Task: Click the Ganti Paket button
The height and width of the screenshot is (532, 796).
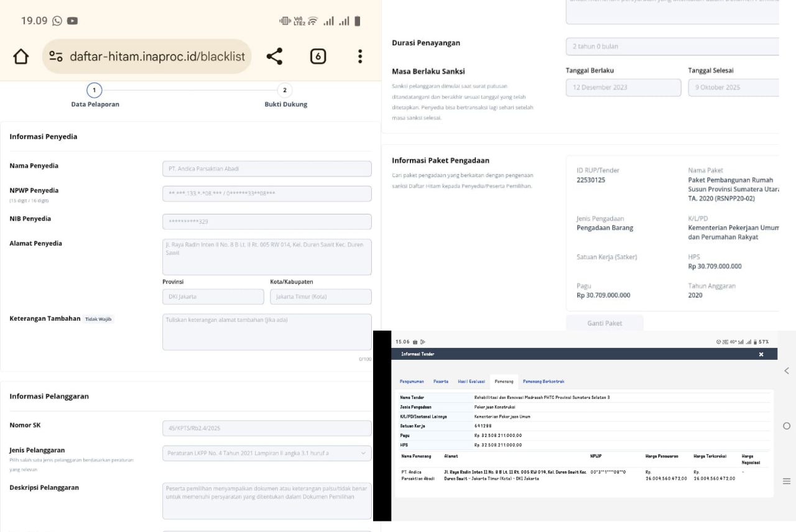Action: point(604,323)
